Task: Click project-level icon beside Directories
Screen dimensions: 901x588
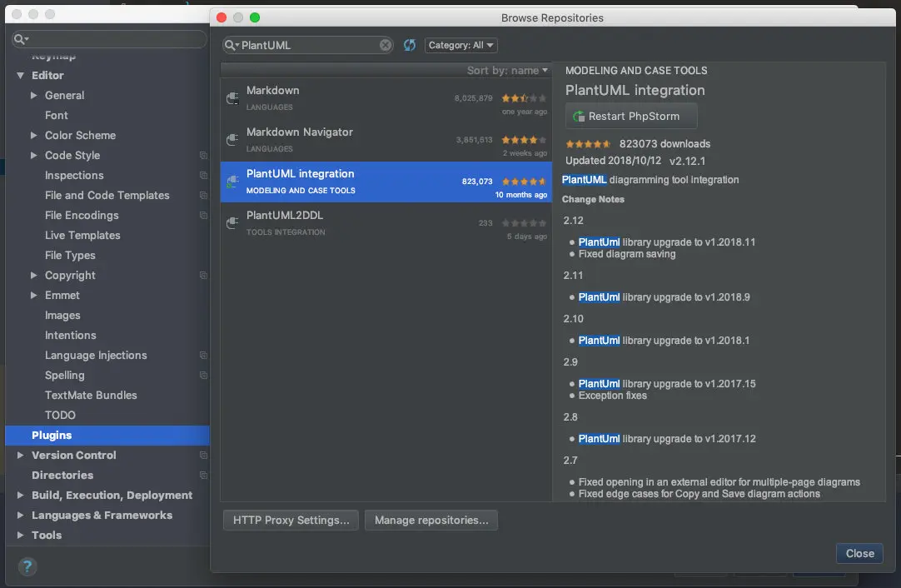Action: pos(203,476)
